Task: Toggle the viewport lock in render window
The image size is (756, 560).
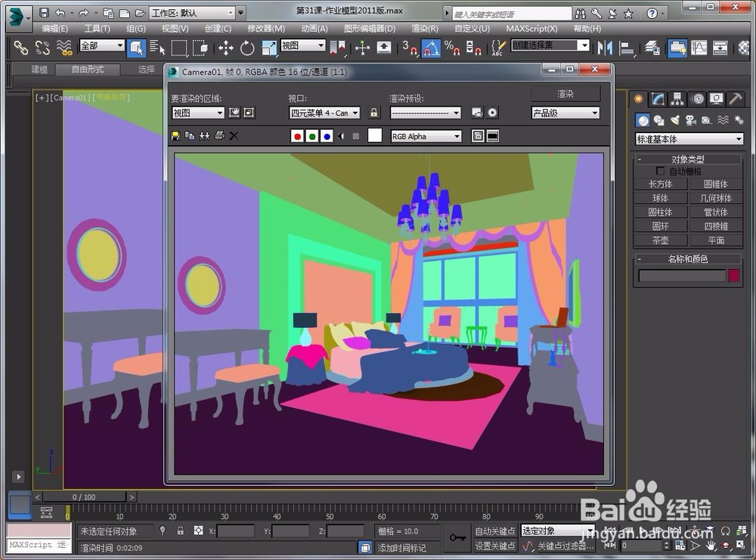Action: pyautogui.click(x=373, y=113)
